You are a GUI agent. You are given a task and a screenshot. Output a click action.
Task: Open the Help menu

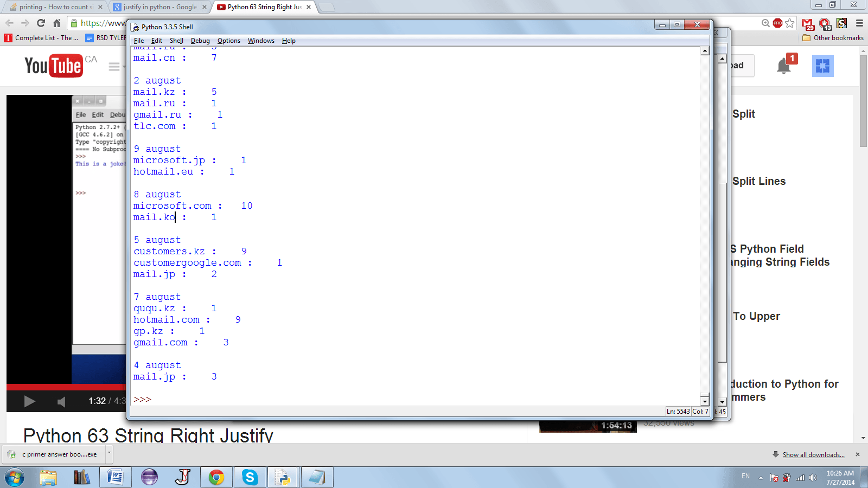click(289, 41)
